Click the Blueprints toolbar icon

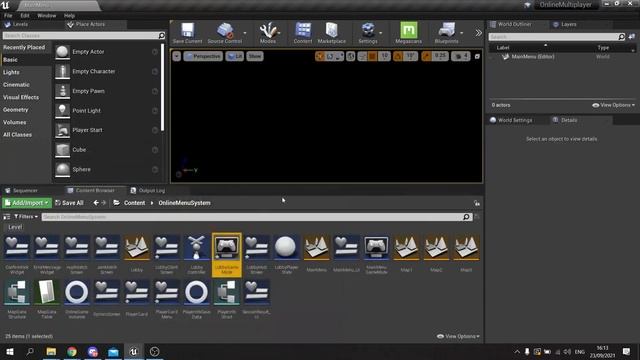(x=447, y=30)
